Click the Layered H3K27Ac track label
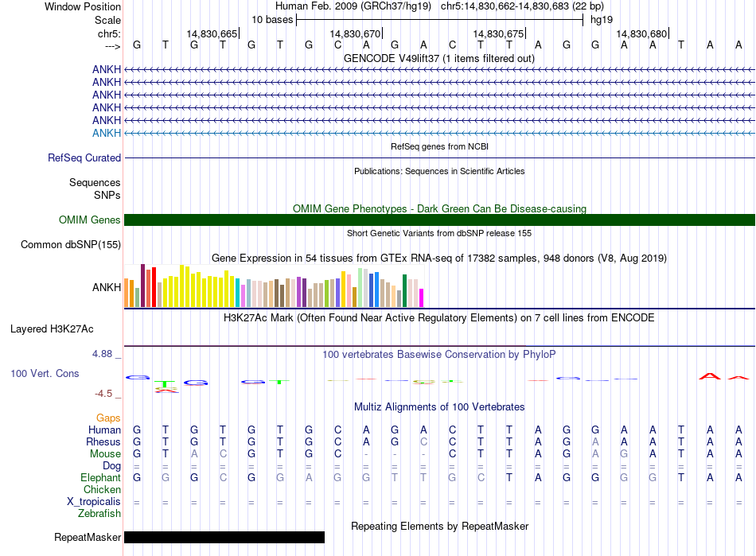 click(52, 329)
